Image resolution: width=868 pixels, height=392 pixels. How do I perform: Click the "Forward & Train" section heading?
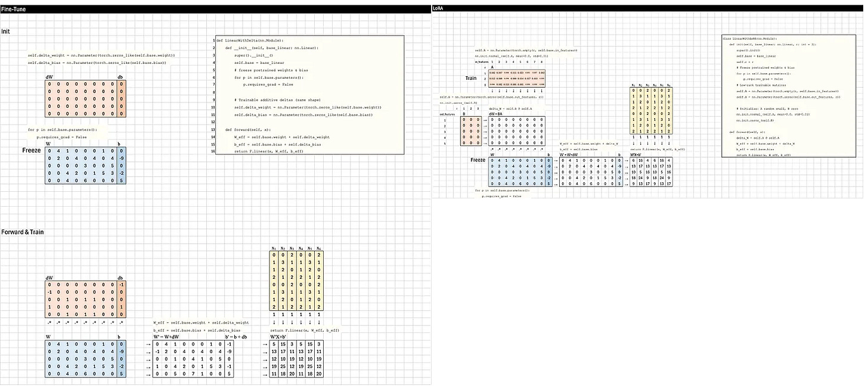tap(23, 232)
